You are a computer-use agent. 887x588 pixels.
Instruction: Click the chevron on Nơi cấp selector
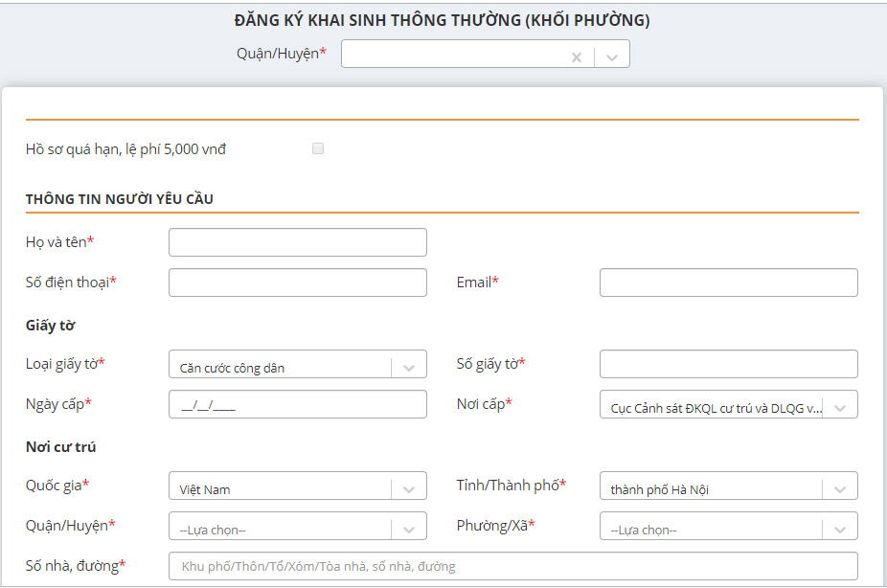[841, 404]
